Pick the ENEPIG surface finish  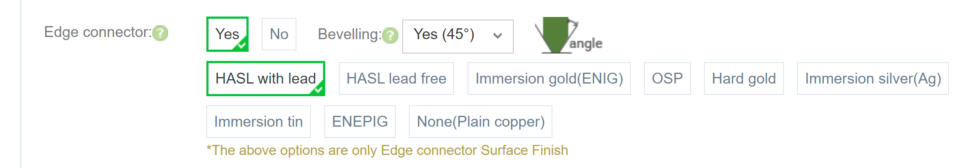click(360, 121)
